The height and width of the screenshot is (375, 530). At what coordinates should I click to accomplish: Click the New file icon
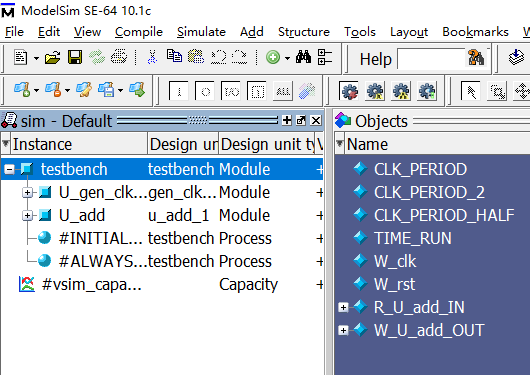[x=21, y=57]
